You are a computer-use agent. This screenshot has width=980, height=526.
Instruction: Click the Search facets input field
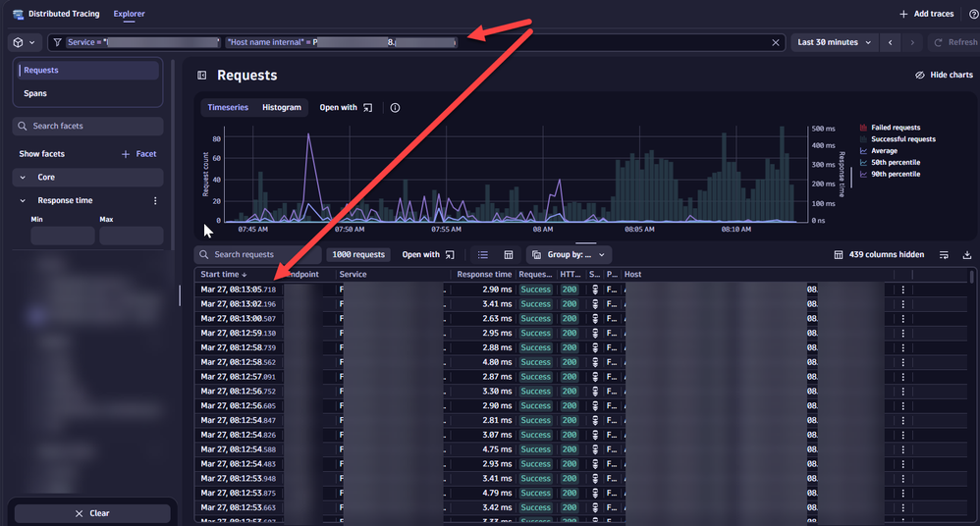(88, 127)
